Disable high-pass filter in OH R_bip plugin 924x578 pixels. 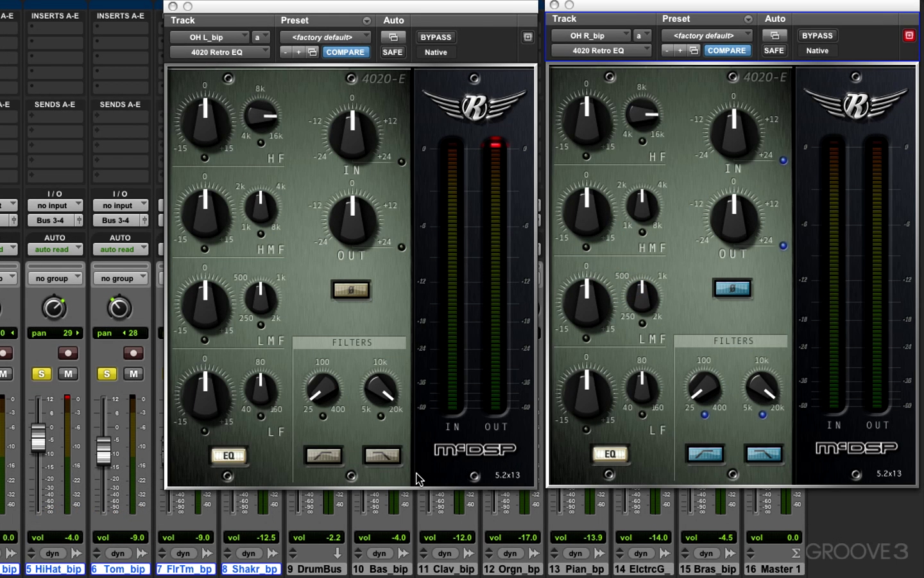pyautogui.click(x=705, y=454)
